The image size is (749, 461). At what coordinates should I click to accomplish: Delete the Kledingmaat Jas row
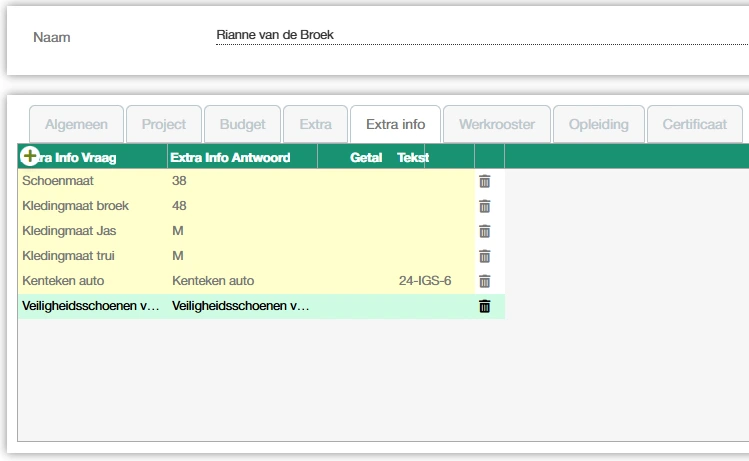[485, 231]
